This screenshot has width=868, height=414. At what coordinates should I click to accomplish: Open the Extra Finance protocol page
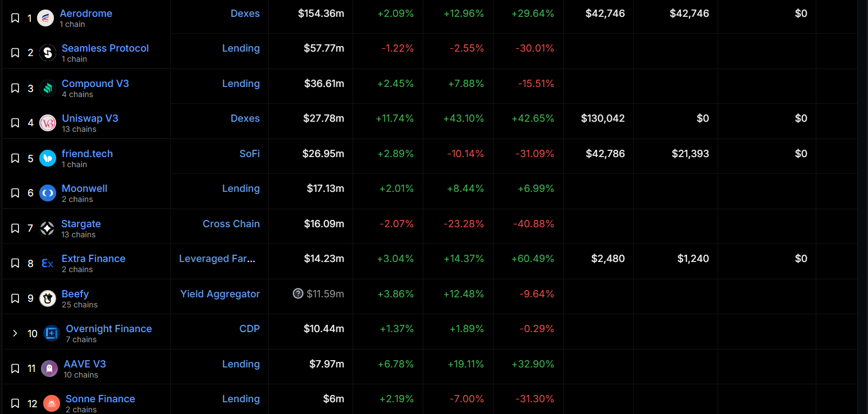(x=93, y=259)
